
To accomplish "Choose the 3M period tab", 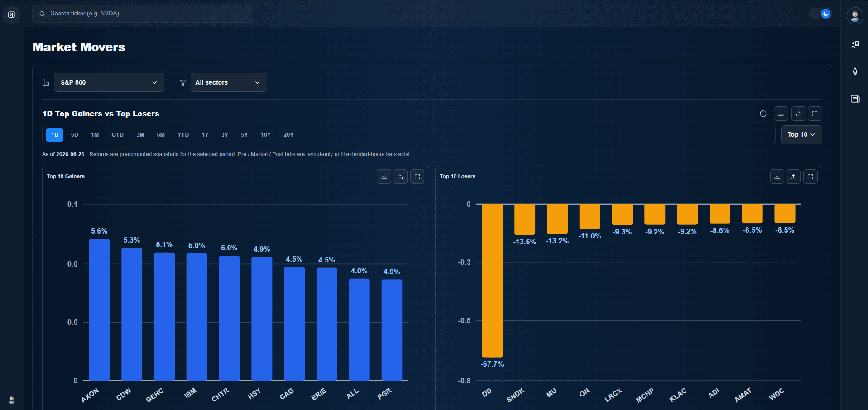I will [140, 135].
